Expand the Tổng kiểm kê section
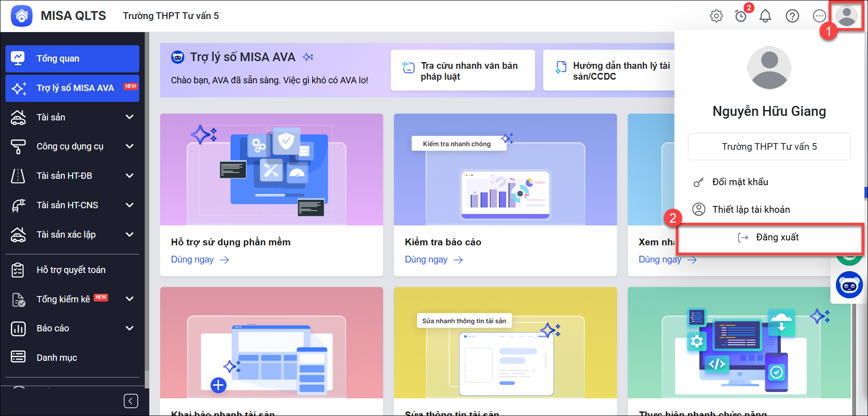This screenshot has width=868, height=416. 129,299
